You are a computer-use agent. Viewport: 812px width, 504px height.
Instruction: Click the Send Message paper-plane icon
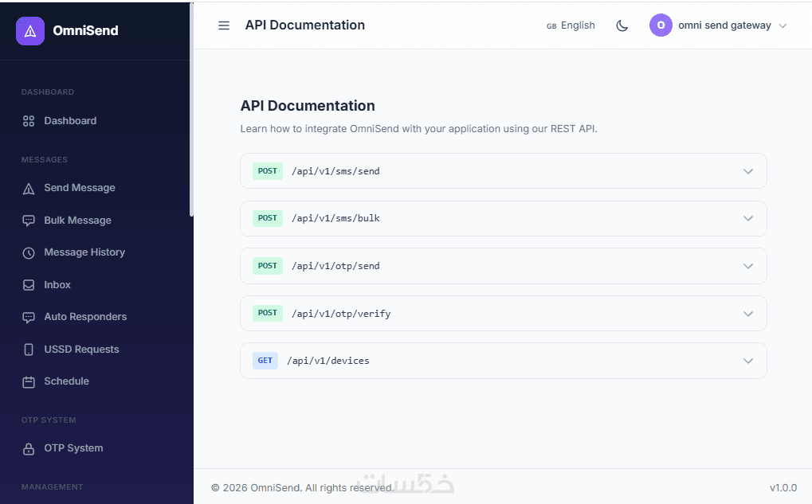(x=29, y=189)
